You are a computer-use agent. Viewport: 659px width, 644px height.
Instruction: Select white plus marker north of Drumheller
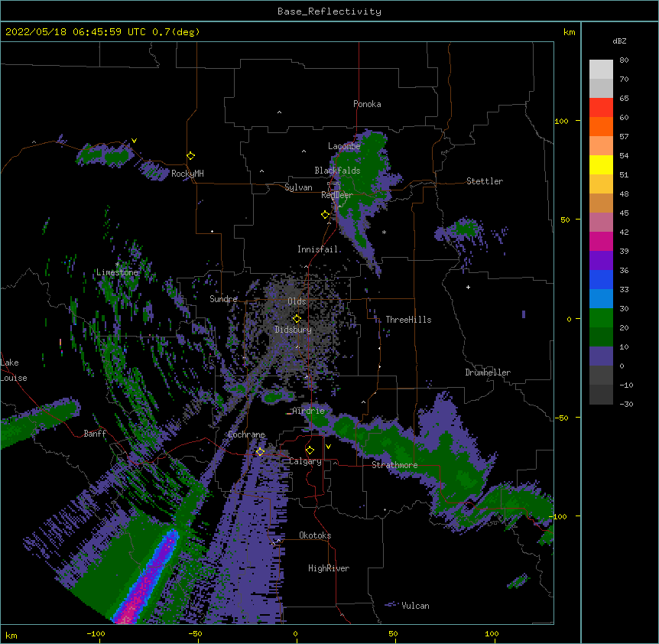(468, 287)
